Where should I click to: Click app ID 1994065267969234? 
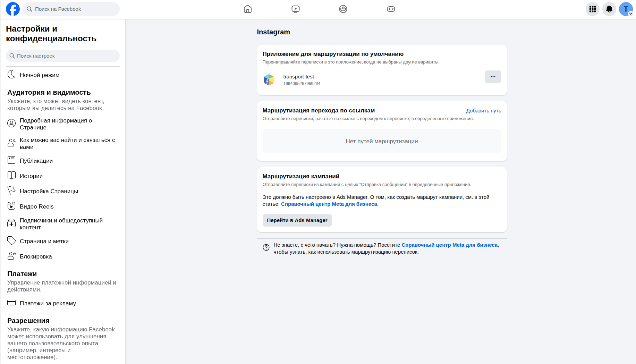(x=302, y=84)
